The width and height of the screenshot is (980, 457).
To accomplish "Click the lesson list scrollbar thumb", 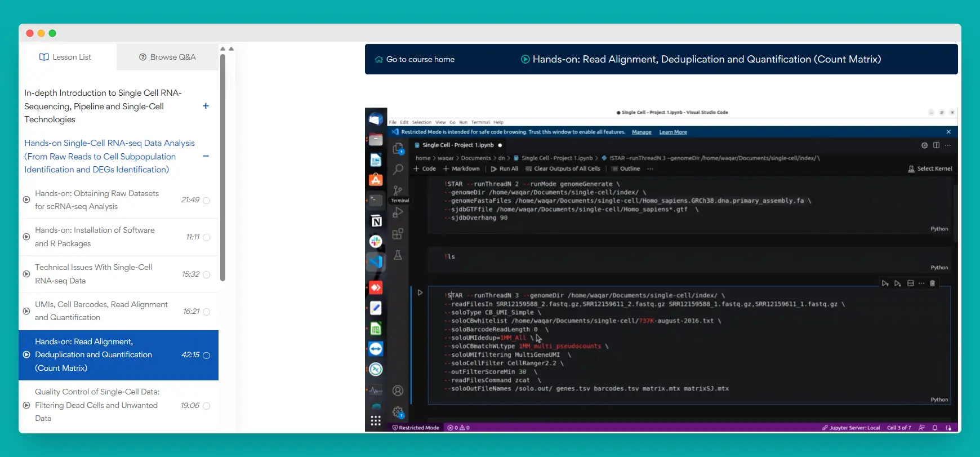I will tap(222, 167).
